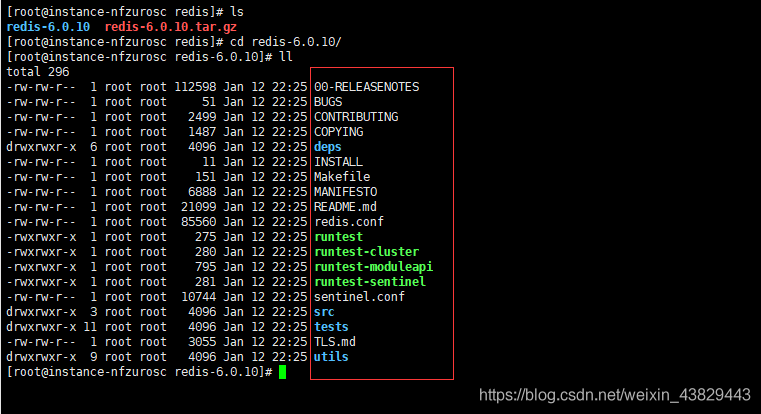Click the runtest-moduleapi executable name
761x414 pixels.
tap(374, 267)
